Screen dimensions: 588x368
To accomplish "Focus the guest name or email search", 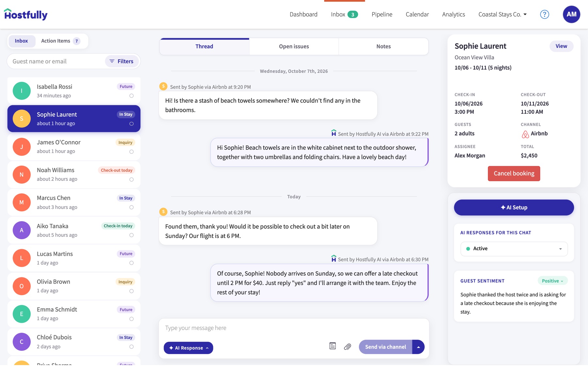I will point(56,61).
